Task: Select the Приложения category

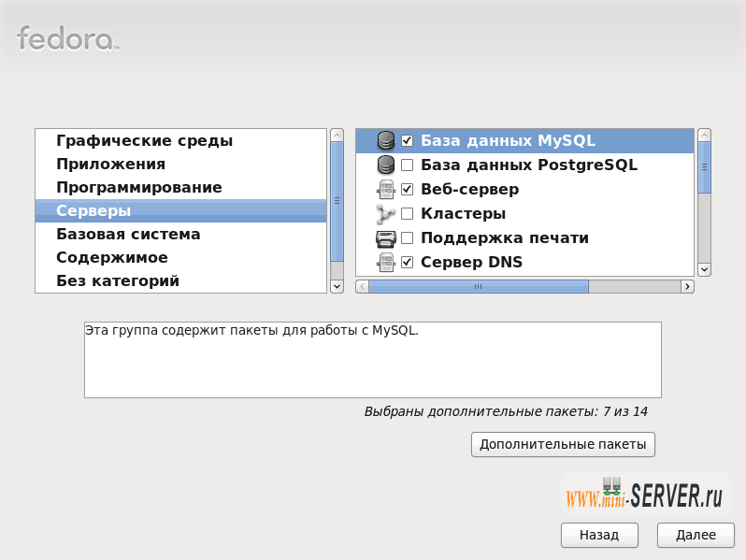Action: coord(180,165)
